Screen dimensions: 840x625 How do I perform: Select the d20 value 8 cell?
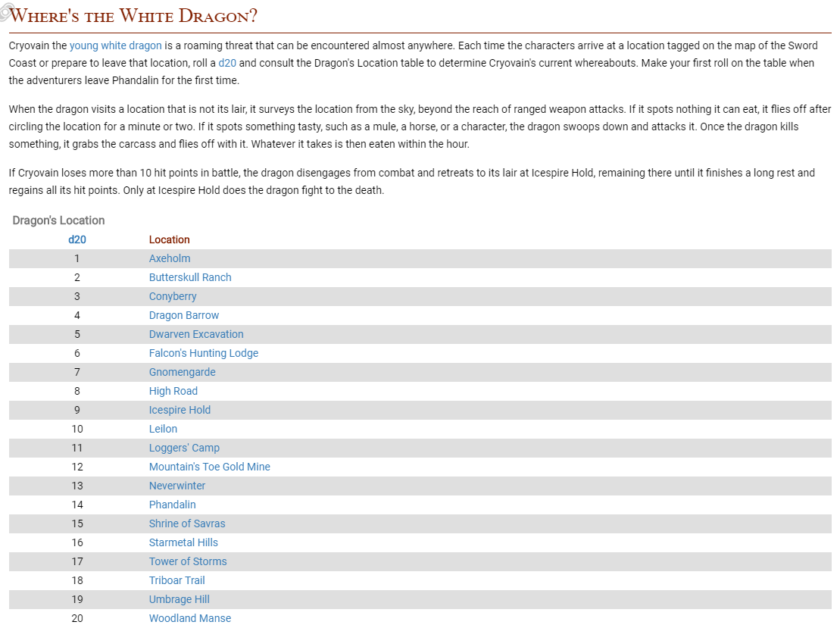click(x=77, y=391)
